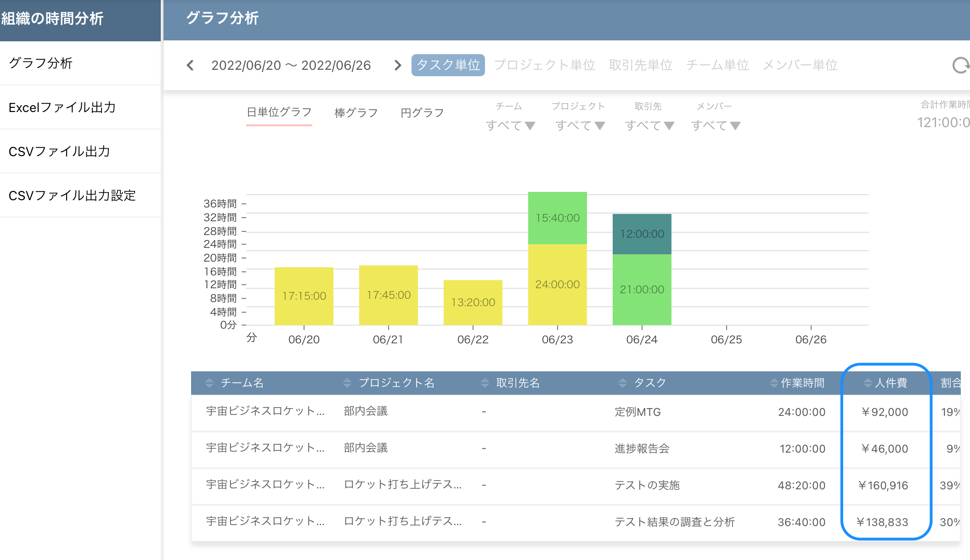Sort table by プロジェクト名 column arrows
The height and width of the screenshot is (560, 970).
347,383
